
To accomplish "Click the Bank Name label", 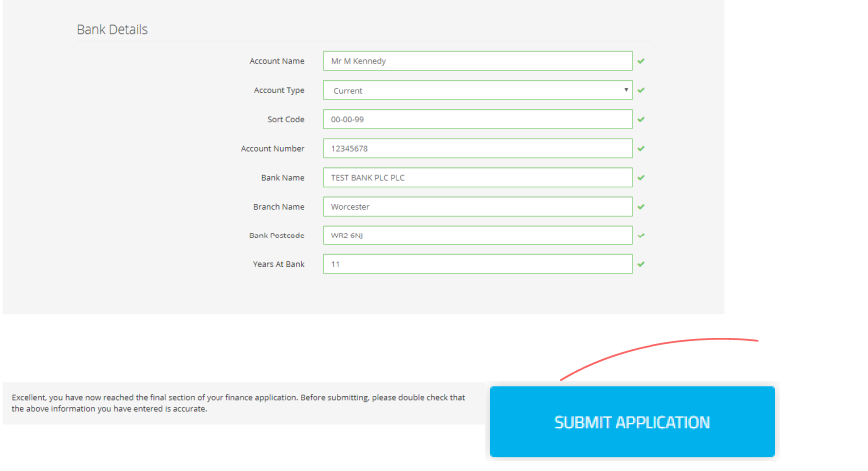I will point(283,177).
